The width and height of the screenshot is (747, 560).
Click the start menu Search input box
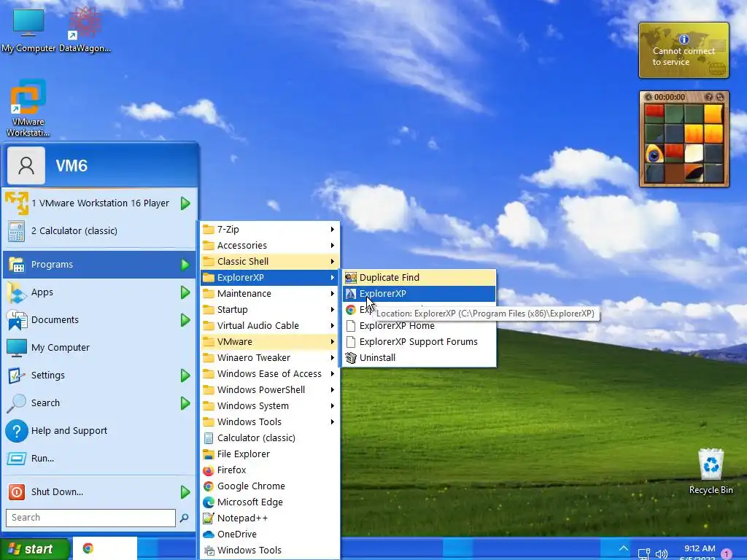pos(90,518)
